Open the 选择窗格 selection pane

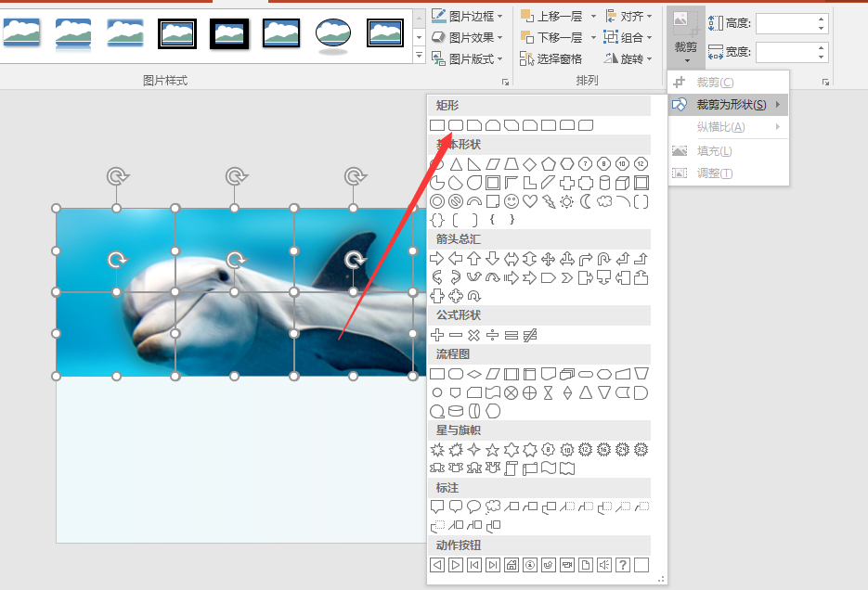[551, 58]
